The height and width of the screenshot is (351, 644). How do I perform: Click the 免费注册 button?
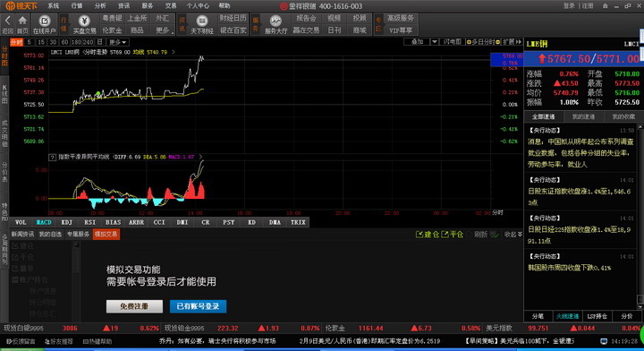pyautogui.click(x=134, y=306)
